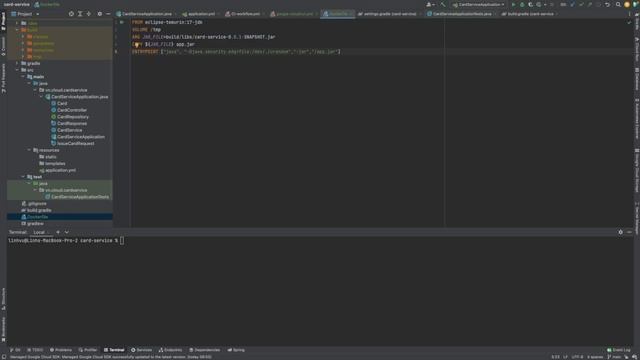The height and width of the screenshot is (360, 640).
Task: Hide the Terminal panel with minus icon
Action: [x=629, y=232]
